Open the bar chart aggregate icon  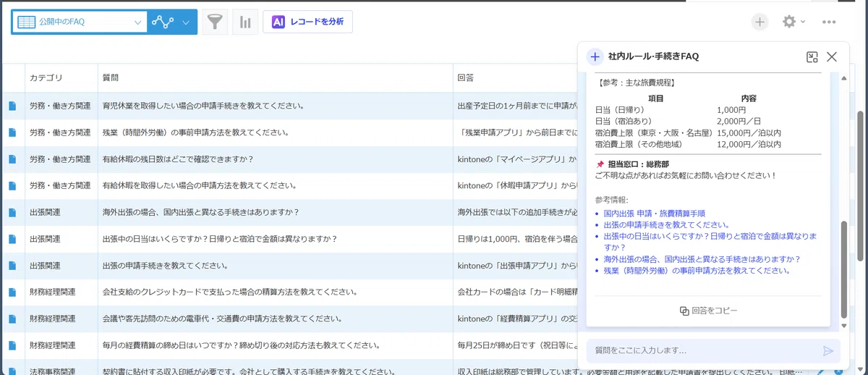click(x=246, y=22)
